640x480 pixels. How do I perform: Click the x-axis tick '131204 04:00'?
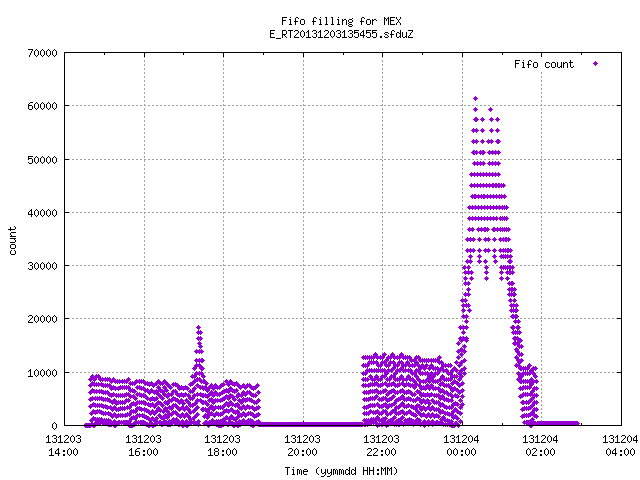[620, 445]
